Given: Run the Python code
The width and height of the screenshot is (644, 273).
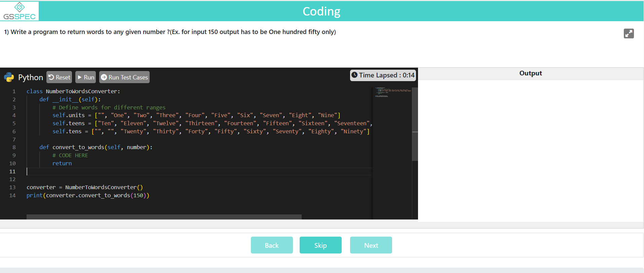Looking at the screenshot, I should 85,77.
